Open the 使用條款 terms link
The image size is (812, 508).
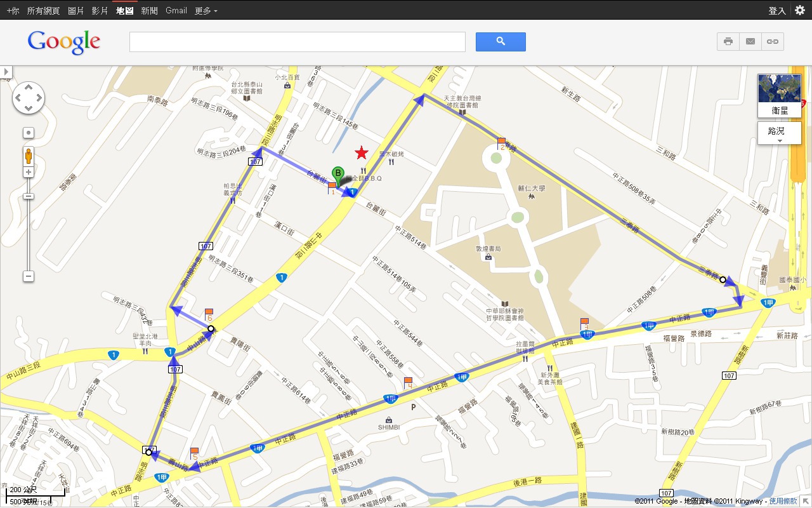[783, 501]
